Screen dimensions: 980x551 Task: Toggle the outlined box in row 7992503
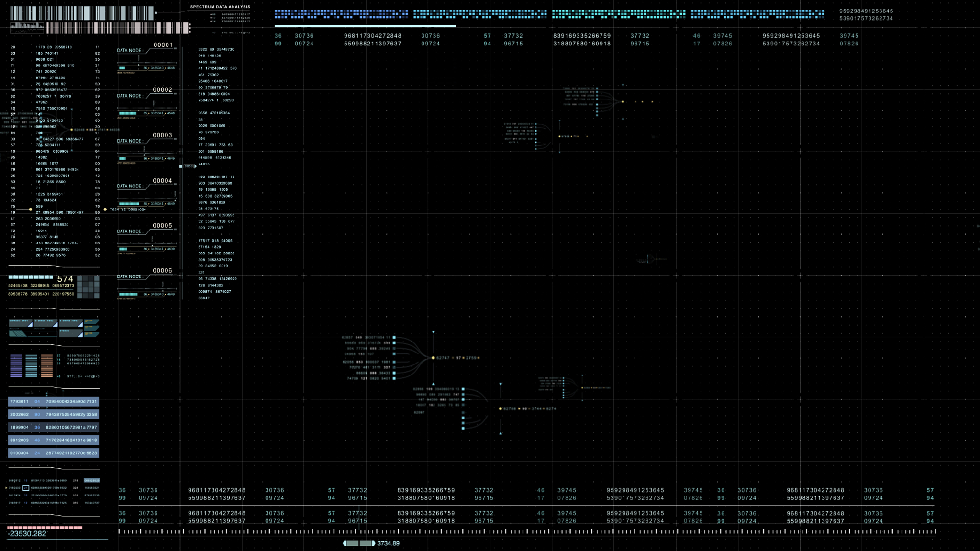point(26,488)
